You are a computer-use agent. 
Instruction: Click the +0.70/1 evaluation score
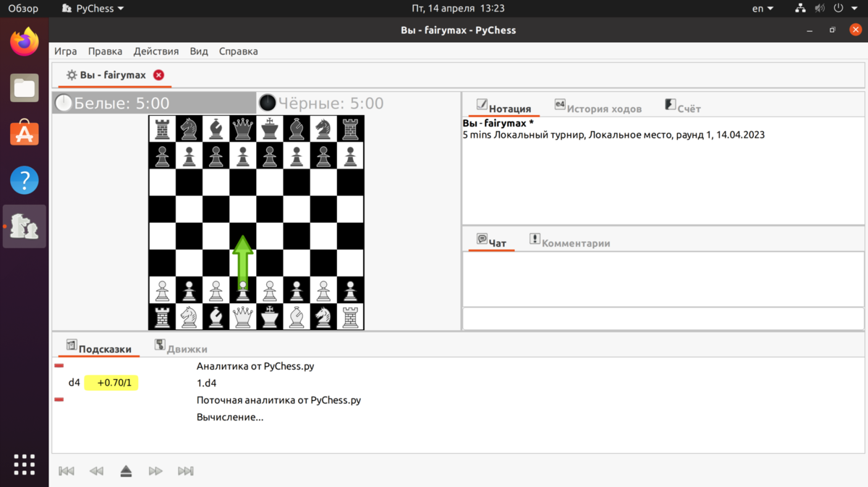coord(111,383)
